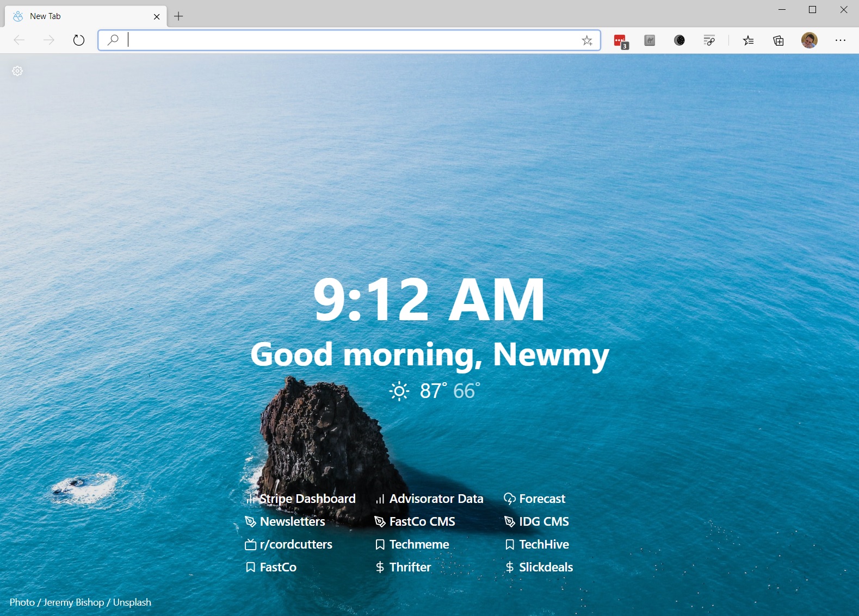Open Slickdeals link

click(x=539, y=567)
